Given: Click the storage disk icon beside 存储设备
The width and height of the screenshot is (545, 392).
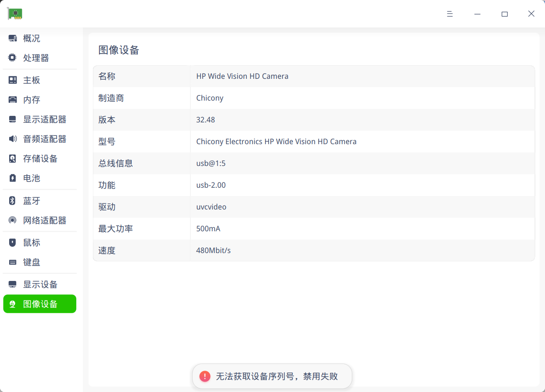Looking at the screenshot, I should (13, 159).
